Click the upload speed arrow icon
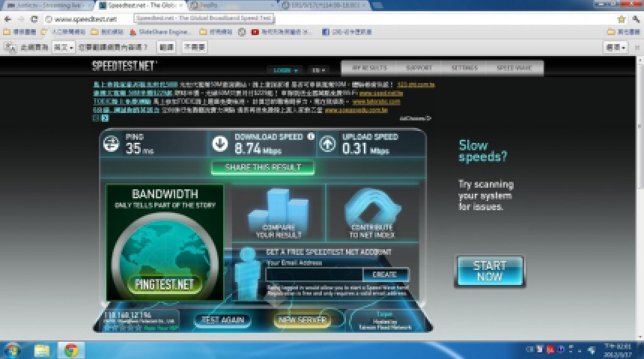The width and height of the screenshot is (644, 359). click(x=327, y=144)
